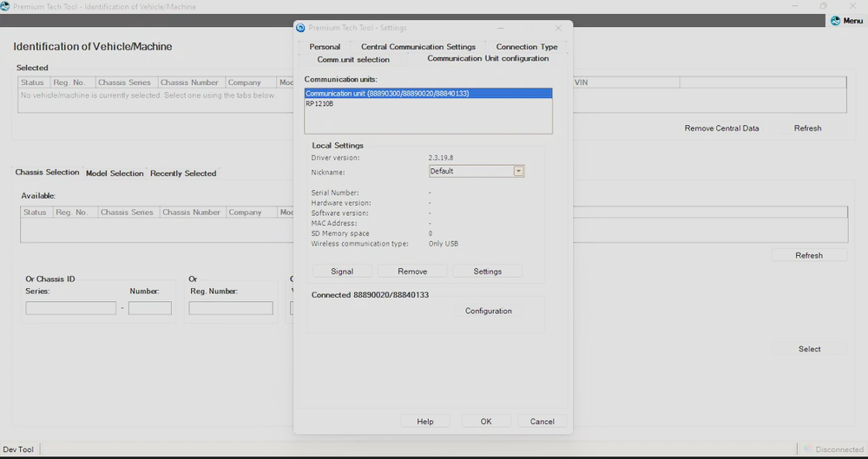
Task: Click the Signal button
Action: click(342, 272)
